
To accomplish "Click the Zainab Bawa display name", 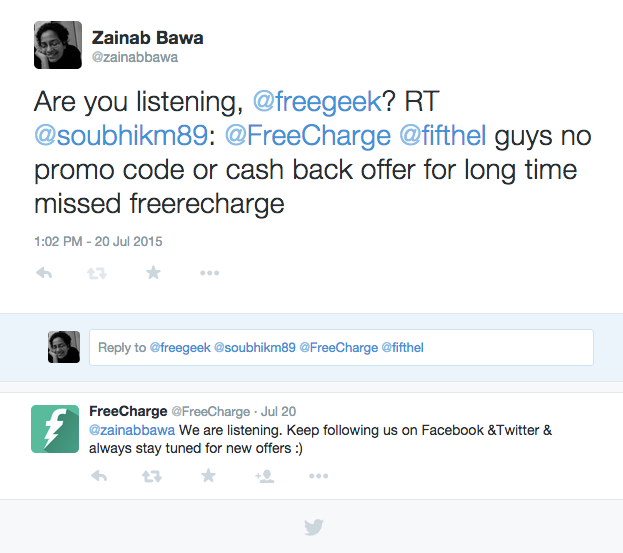I will point(145,37).
